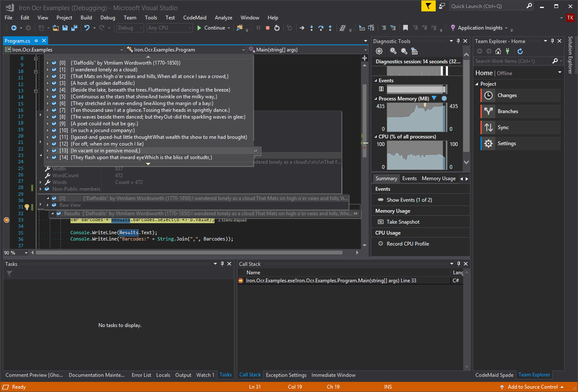Click the zoom in icon in Diagnostic Tools

pos(392,51)
